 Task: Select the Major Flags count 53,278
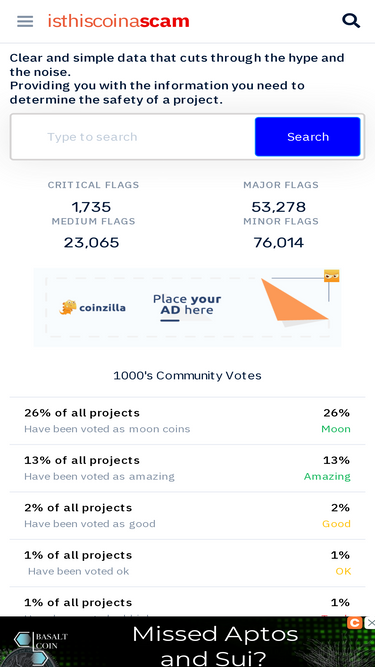point(278,207)
